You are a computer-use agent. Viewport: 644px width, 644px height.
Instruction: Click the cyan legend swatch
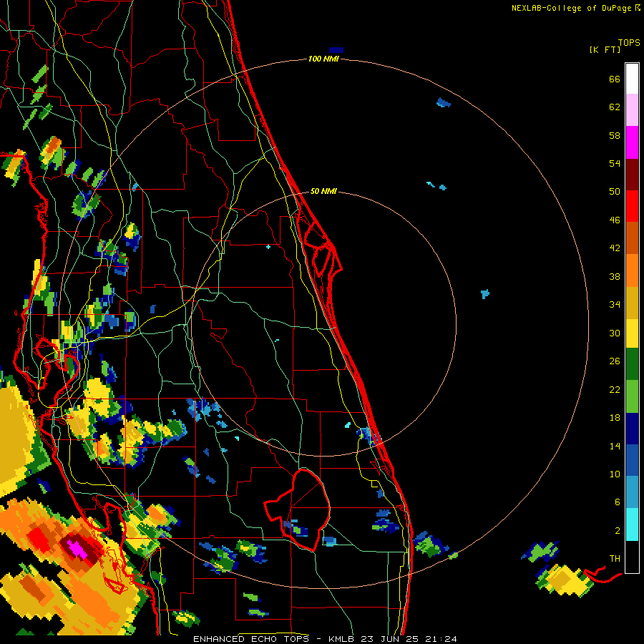tap(632, 525)
